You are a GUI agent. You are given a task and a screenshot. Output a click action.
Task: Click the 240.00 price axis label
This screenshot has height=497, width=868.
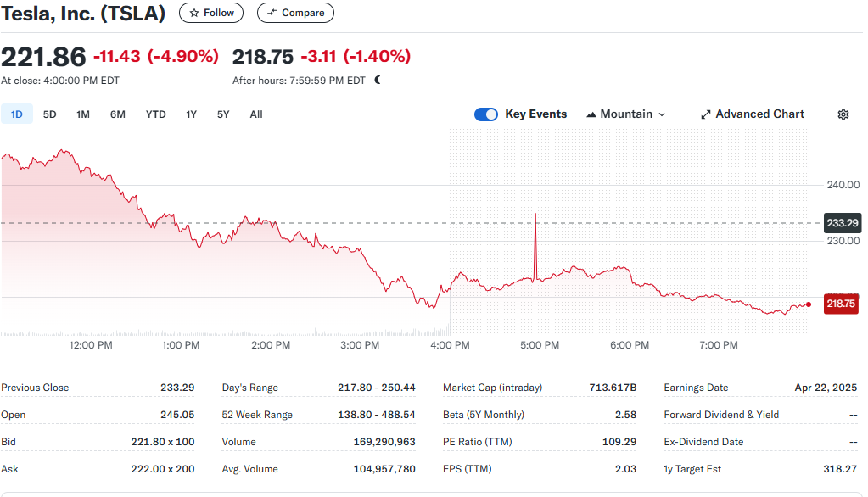843,185
